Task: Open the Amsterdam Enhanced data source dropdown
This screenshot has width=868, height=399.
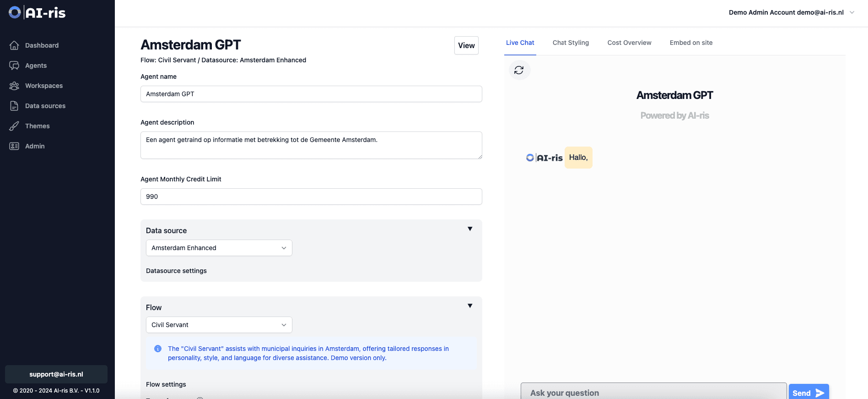Action: tap(219, 248)
